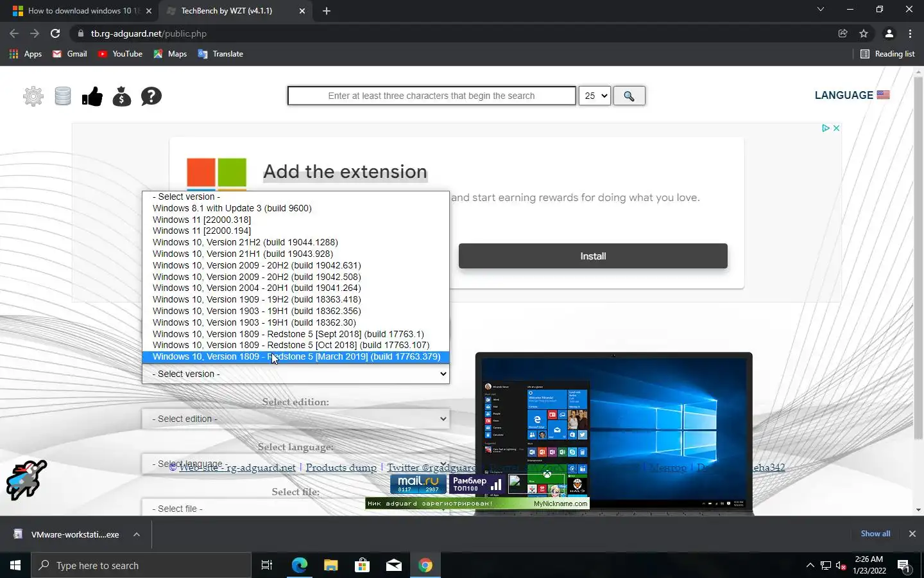
Task: Click Install button in ad
Action: pyautogui.click(x=593, y=256)
